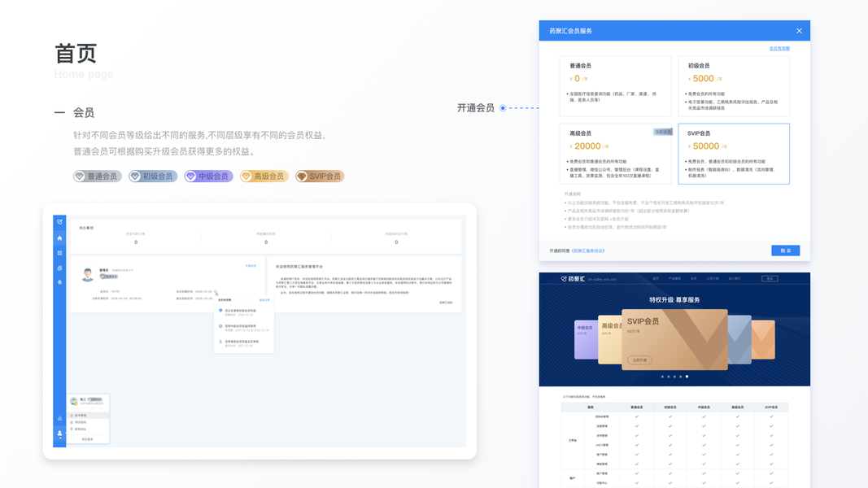Click the administrator avatar in the dashboard card
Viewport: 868px width, 488px height.
88,274
